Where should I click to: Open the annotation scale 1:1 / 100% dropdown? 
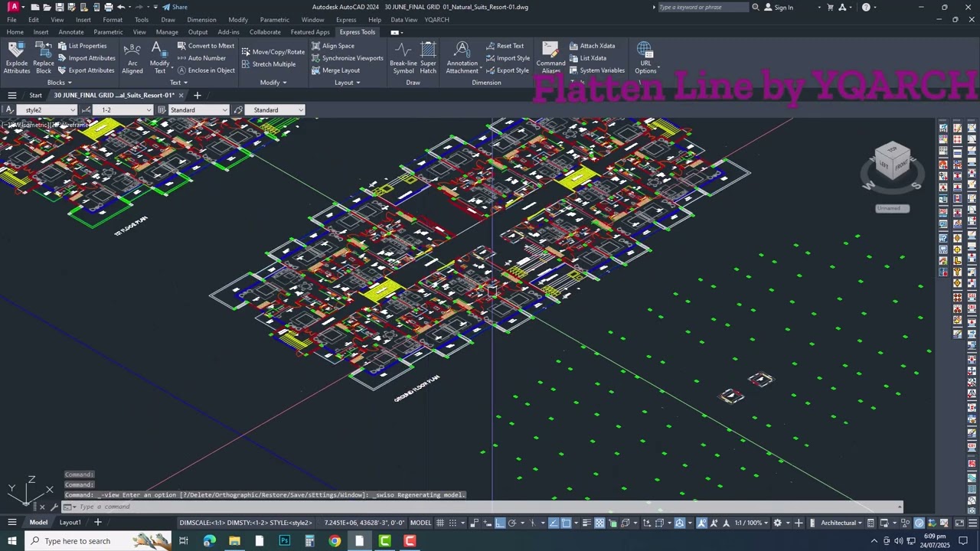tap(752, 523)
